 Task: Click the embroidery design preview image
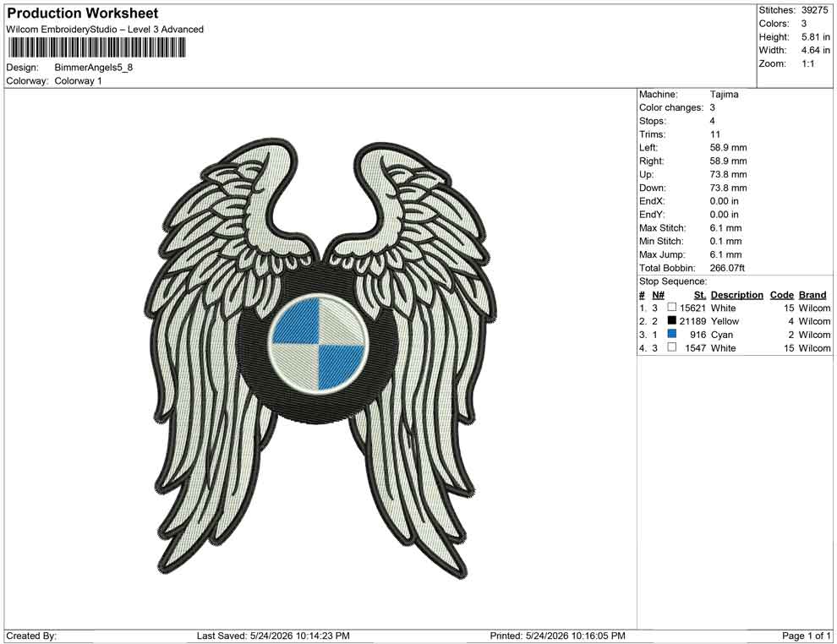320,358
